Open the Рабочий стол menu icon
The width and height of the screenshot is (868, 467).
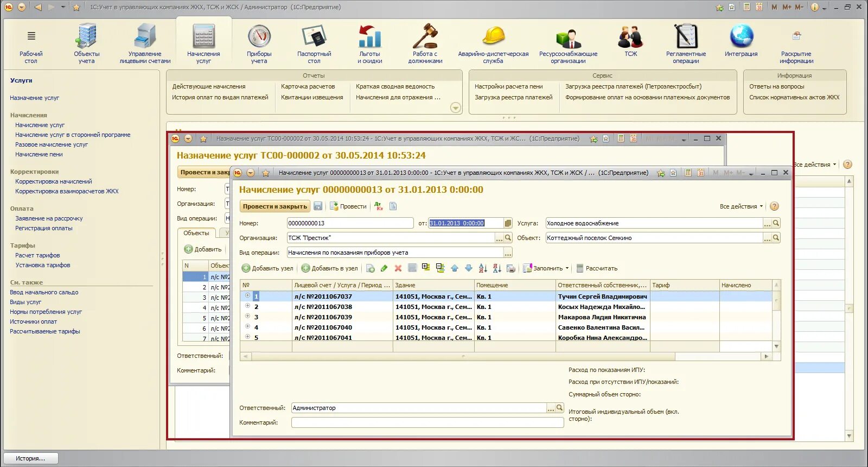coord(31,36)
